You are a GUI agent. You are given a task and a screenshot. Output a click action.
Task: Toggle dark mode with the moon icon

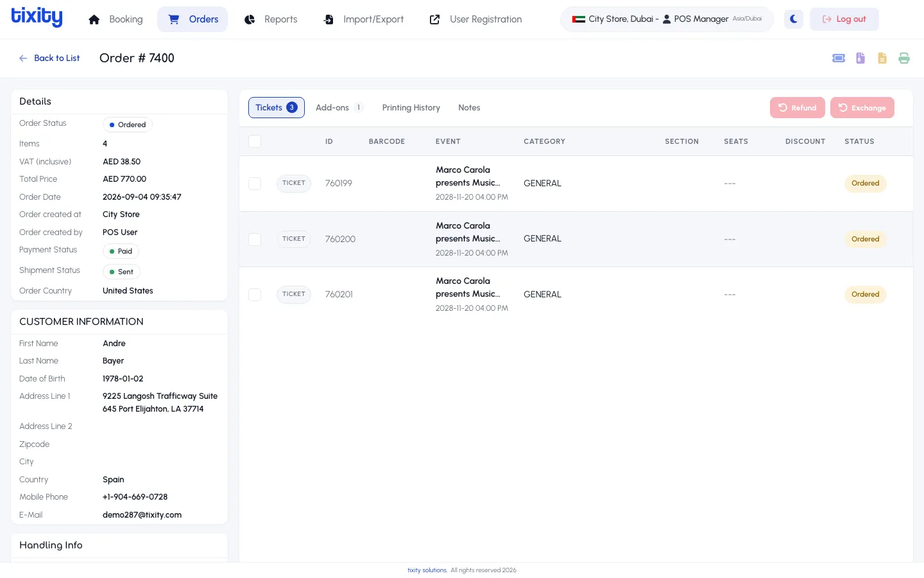point(794,19)
